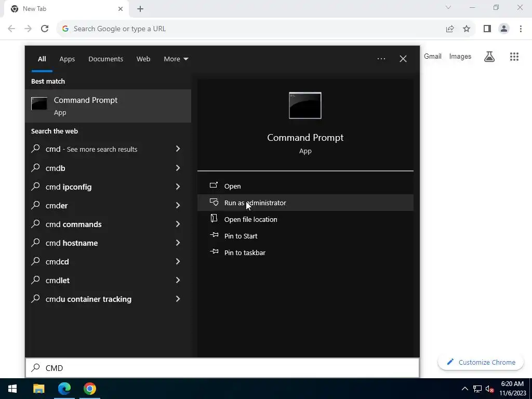Bookmark this tab with the star icon

[x=467, y=29]
